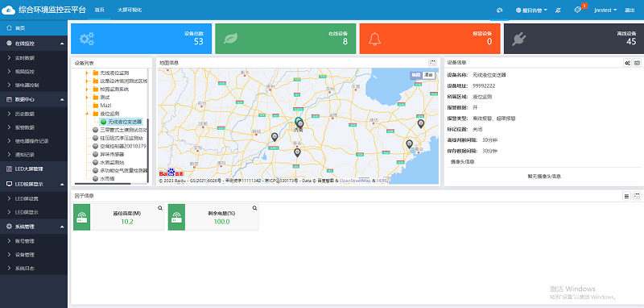Click the muted alarm icon in header

point(558,10)
